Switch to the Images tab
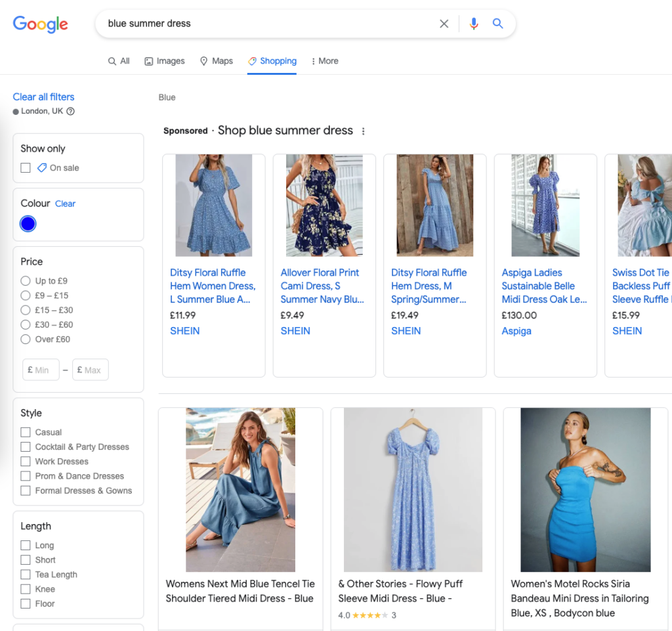This screenshot has height=631, width=672. [165, 61]
